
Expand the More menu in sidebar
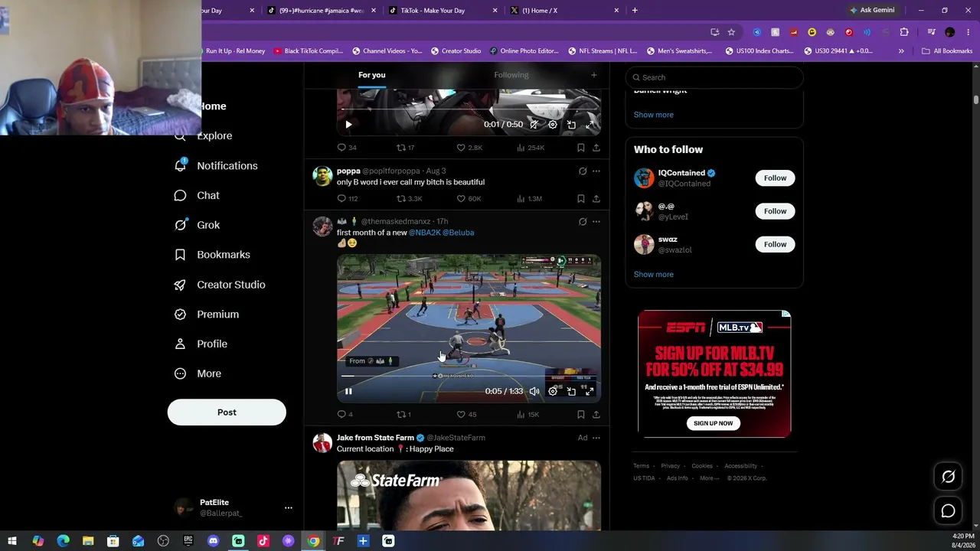tap(198, 373)
